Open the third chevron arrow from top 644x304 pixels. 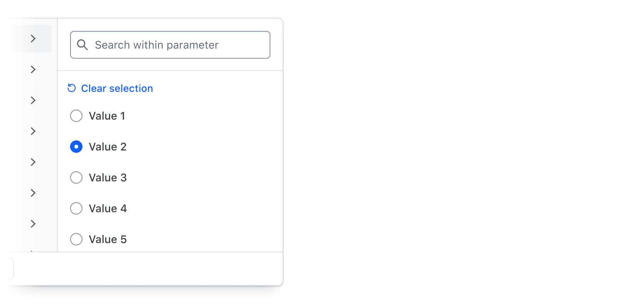click(33, 100)
